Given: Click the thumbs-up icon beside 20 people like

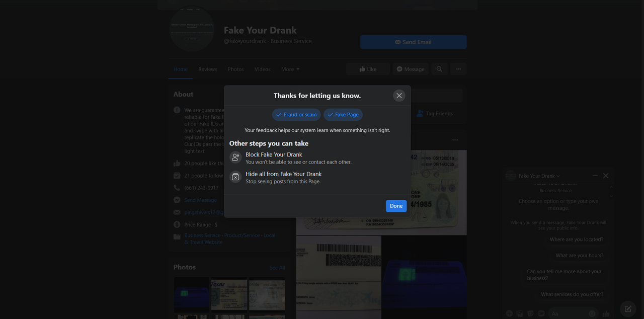Looking at the screenshot, I should click(x=177, y=163).
